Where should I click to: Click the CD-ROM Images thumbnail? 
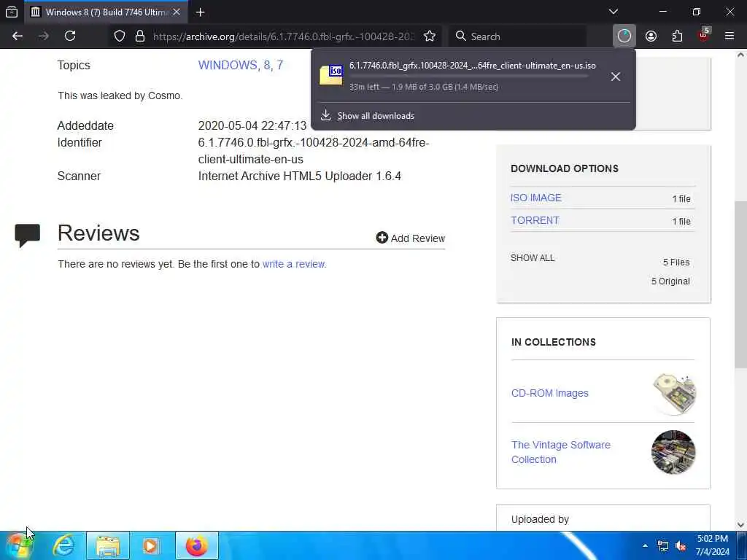673,394
